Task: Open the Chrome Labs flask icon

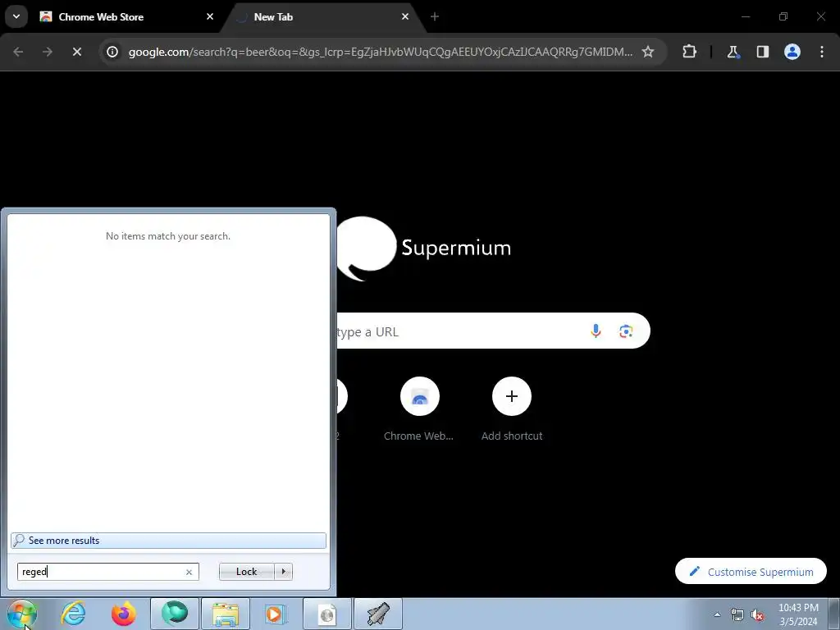Action: tap(733, 52)
